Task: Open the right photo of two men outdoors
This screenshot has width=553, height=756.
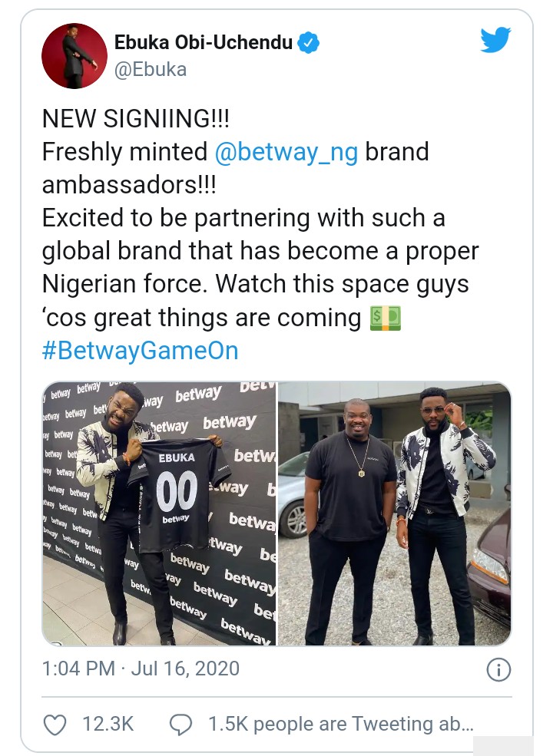Action: (x=393, y=513)
